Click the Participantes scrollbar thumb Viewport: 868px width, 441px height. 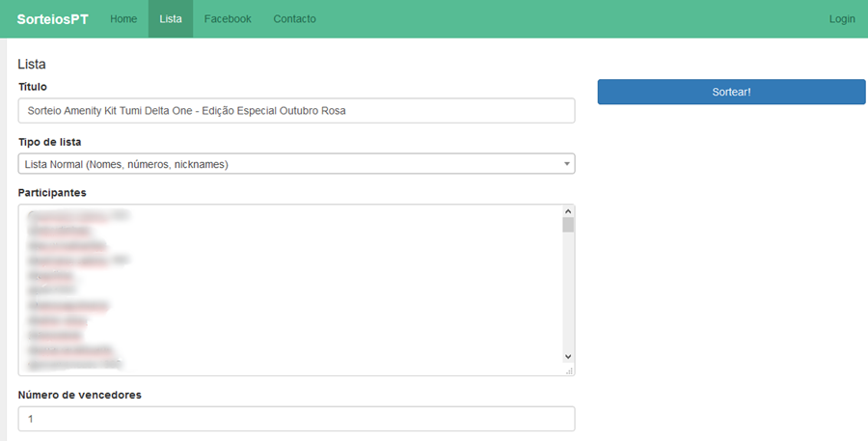click(x=568, y=226)
